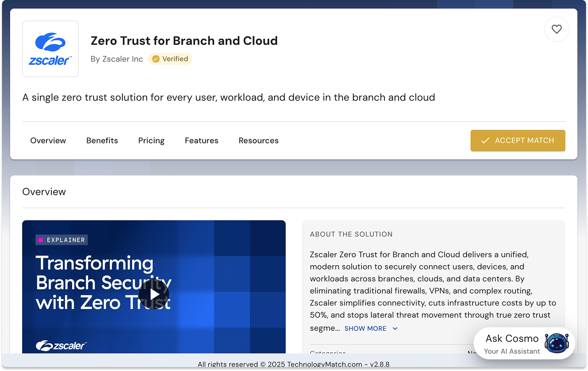588x371 pixels.
Task: Click the heart favorite icon
Action: (x=556, y=29)
